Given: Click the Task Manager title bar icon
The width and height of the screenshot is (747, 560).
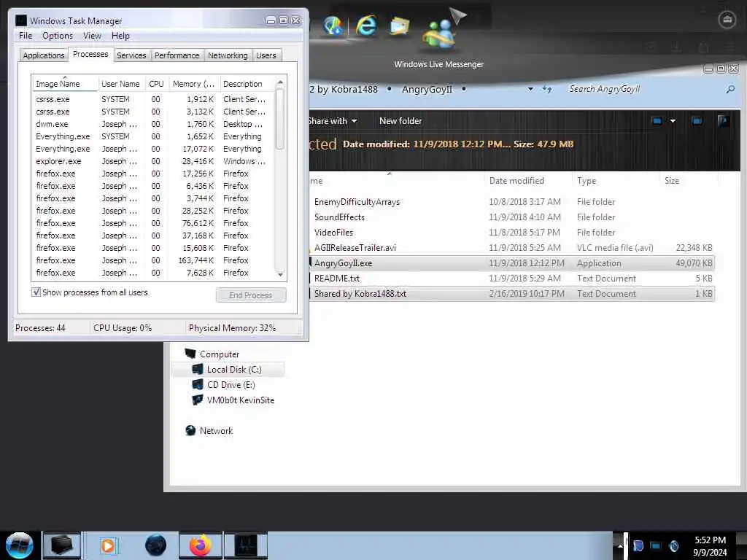Looking at the screenshot, I should pyautogui.click(x=21, y=20).
